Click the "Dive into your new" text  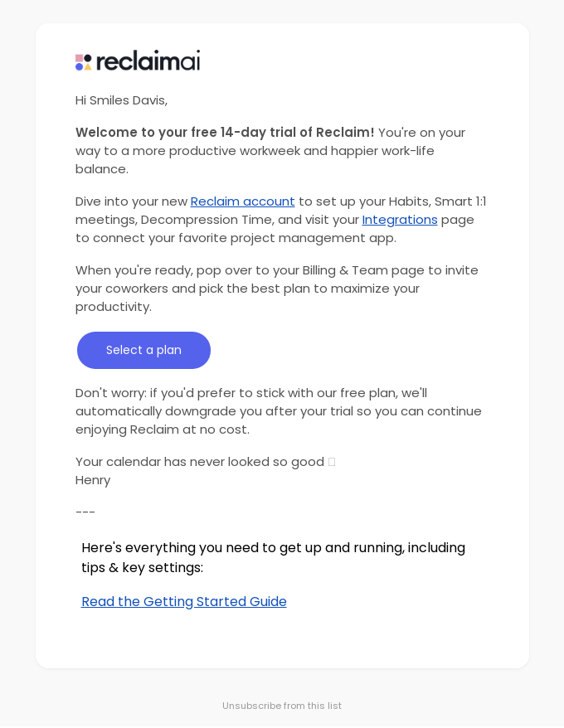click(x=131, y=201)
